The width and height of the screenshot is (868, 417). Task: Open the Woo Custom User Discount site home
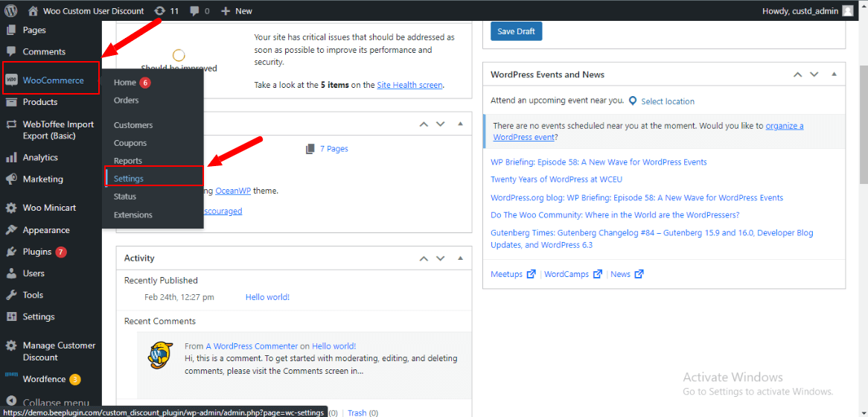86,10
